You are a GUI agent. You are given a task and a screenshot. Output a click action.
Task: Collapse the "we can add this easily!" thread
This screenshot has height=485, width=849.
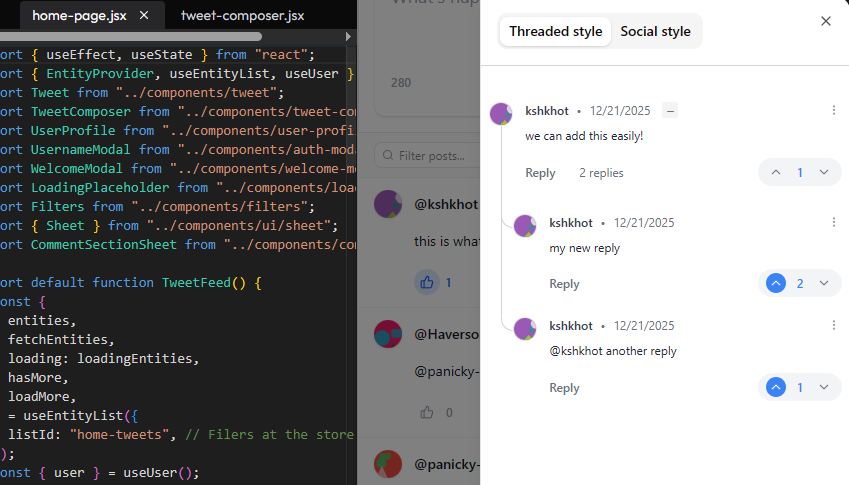coord(670,111)
